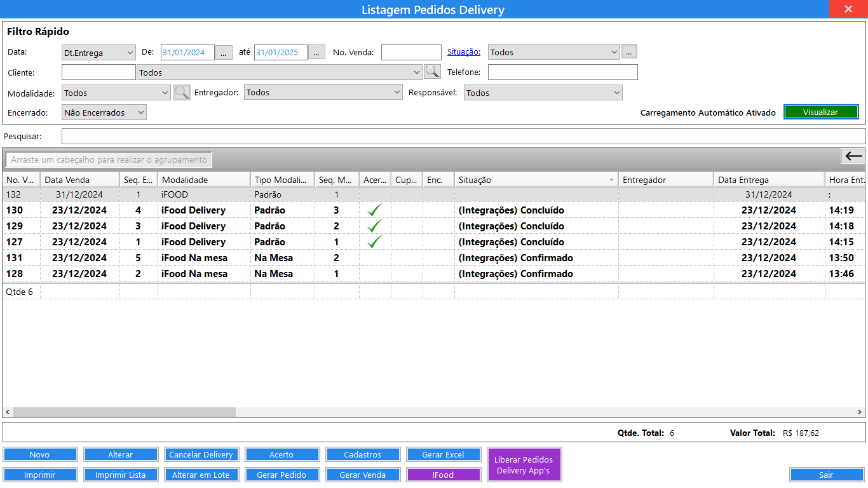Click Cancelar Delivery button
Image resolution: width=868 pixels, height=488 pixels.
[201, 454]
